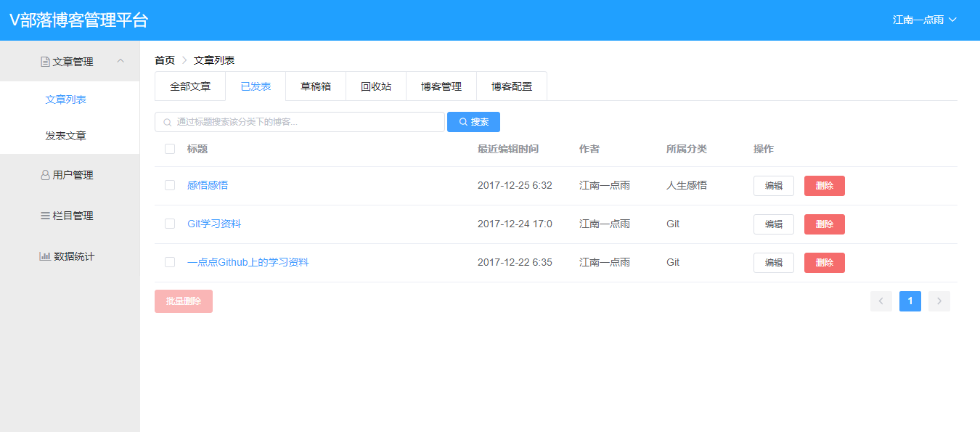Toggle the select-all checkbox in the table header
Viewport: 980px width, 432px height.
click(x=169, y=148)
